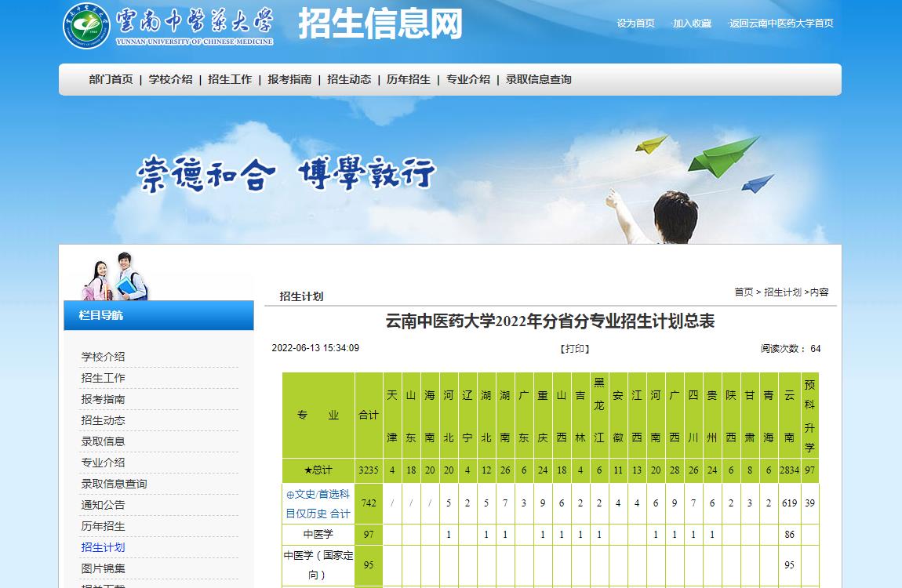Open 部门首页 in navigation bar
This screenshot has height=588, width=902.
pyautogui.click(x=111, y=79)
